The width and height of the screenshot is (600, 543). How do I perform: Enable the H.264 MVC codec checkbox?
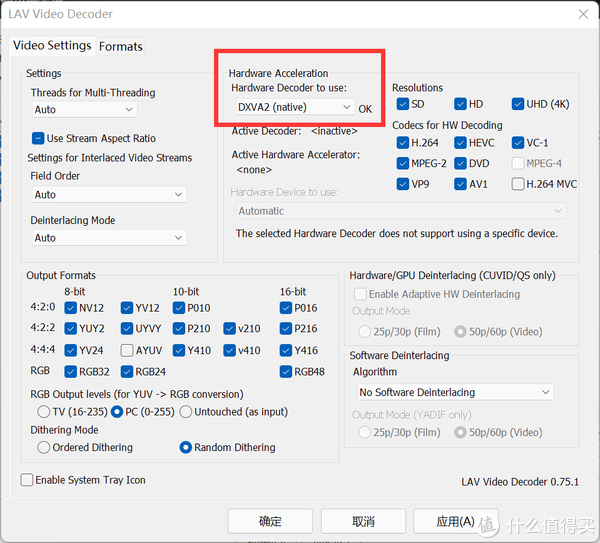pos(517,184)
